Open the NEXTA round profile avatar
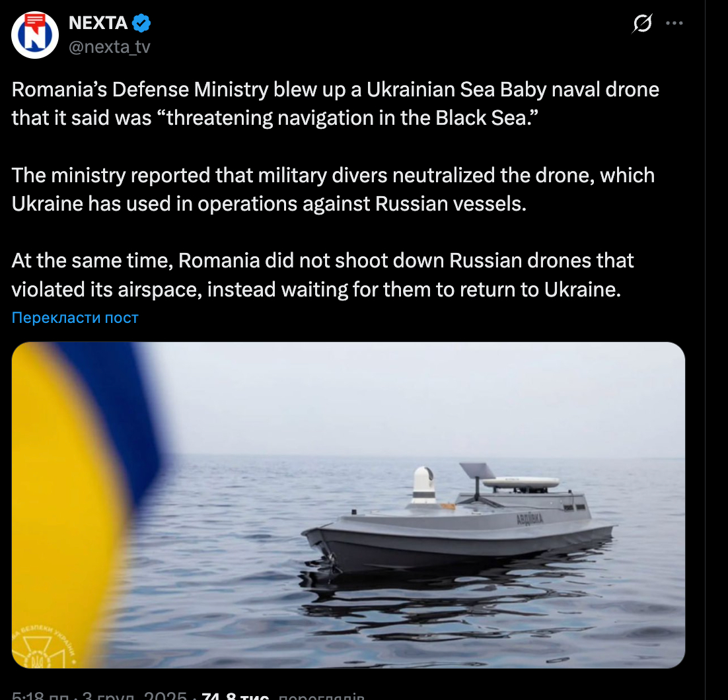The image size is (728, 700). (x=35, y=35)
